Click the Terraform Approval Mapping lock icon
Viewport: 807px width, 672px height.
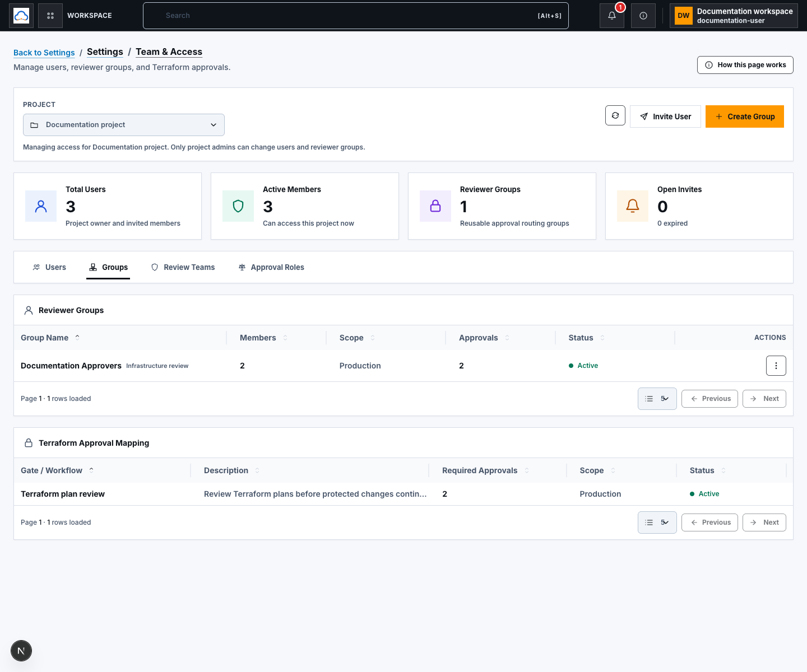pos(29,443)
